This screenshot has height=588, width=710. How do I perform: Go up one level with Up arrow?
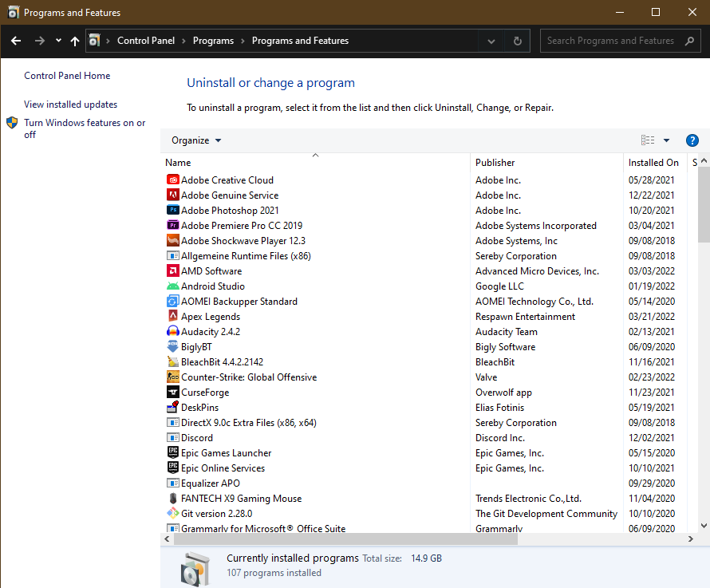coord(75,41)
